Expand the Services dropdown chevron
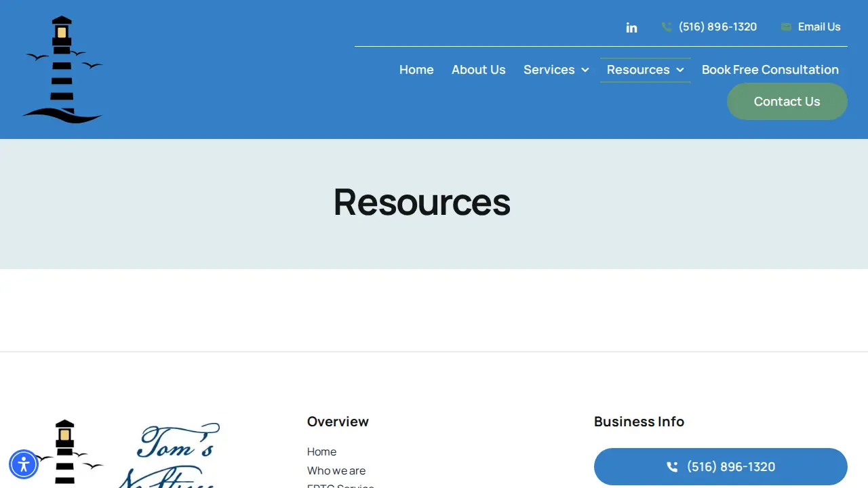 (x=585, y=70)
